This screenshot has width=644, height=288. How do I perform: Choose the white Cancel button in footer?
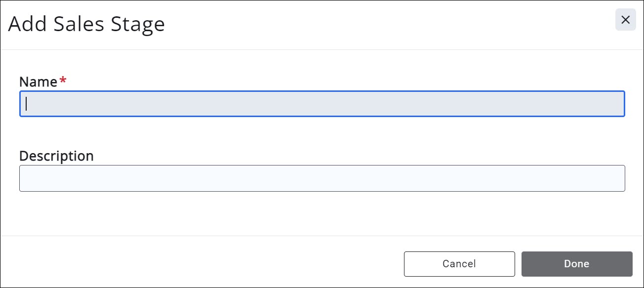[x=459, y=264]
